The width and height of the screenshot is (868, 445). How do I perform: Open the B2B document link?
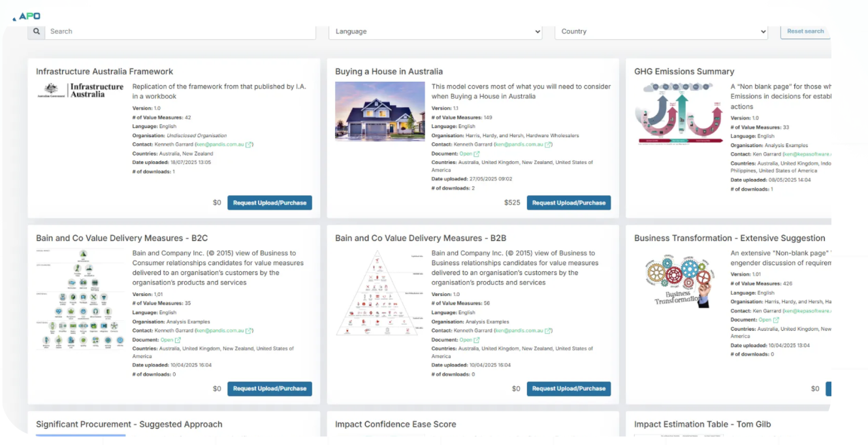pos(465,340)
